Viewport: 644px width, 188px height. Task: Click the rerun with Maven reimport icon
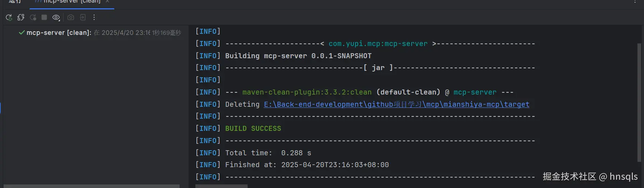21,17
